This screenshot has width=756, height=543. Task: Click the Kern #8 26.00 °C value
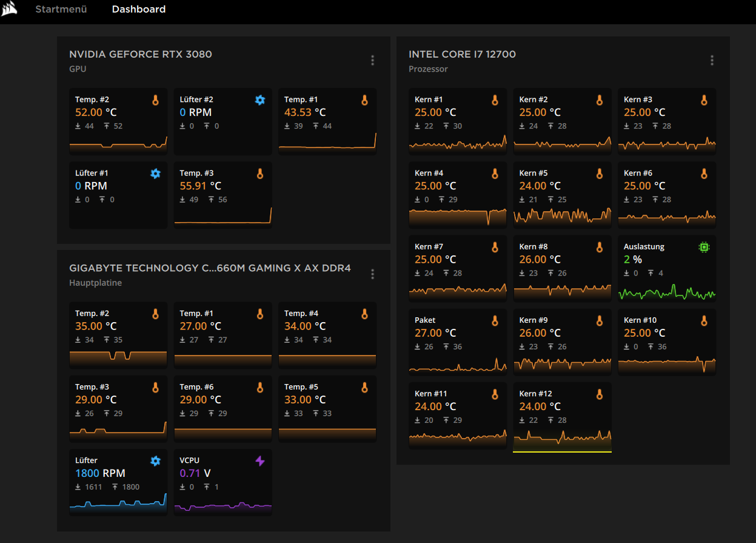tap(540, 259)
